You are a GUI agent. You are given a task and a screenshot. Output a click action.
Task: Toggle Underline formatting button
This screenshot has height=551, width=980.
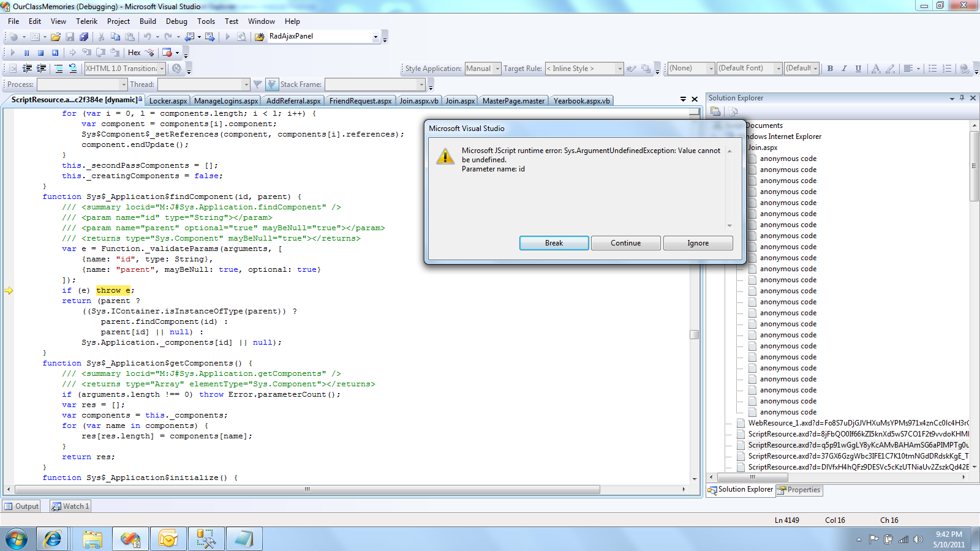pyautogui.click(x=858, y=69)
